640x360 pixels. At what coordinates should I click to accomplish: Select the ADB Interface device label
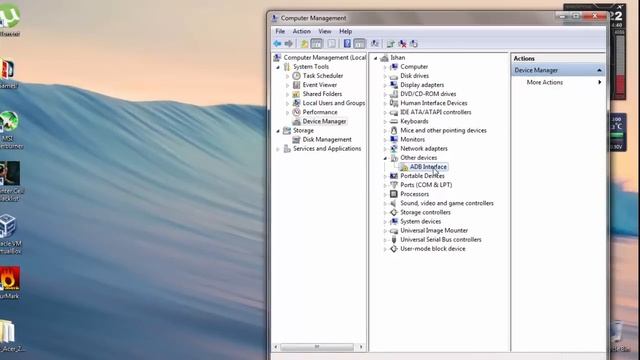[428, 167]
